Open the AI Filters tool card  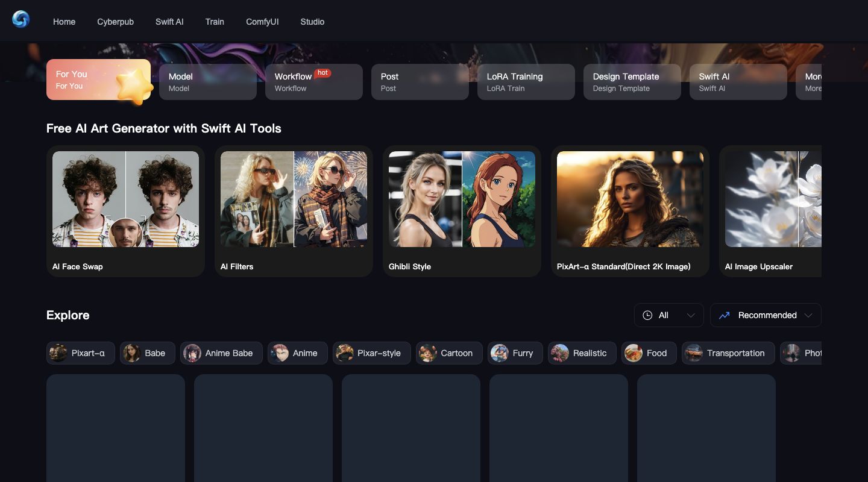point(294,211)
